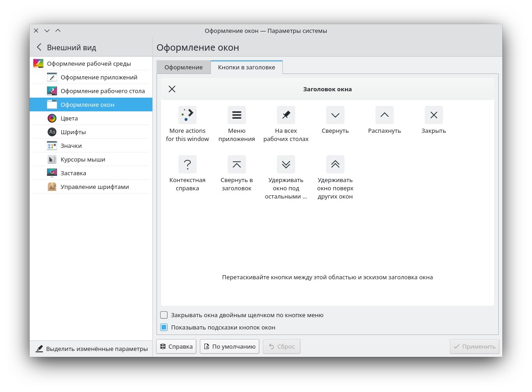Open "Оформление рабочей среды" in the sidebar
The width and height of the screenshot is (532, 392).
pyautogui.click(x=91, y=63)
